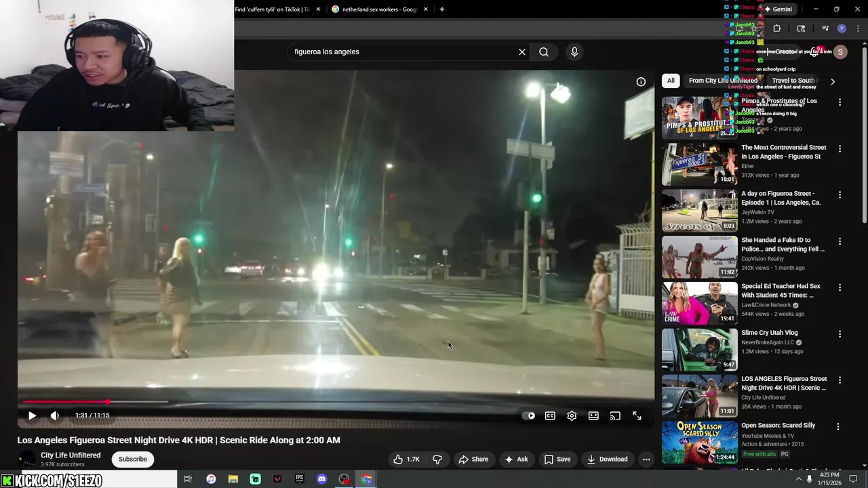Viewport: 868px width, 488px height.
Task: Select 'Travel to South' chip
Action: (x=793, y=81)
